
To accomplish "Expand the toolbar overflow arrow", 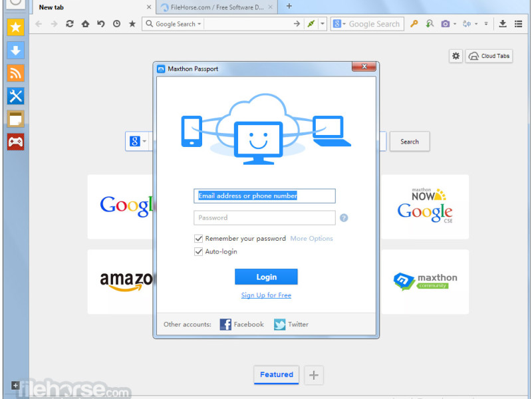I will tap(486, 24).
